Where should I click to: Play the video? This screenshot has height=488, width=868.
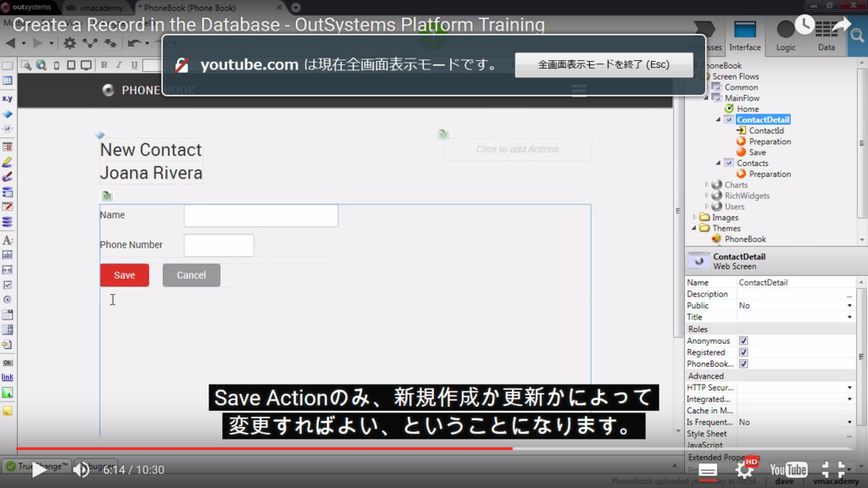[x=39, y=469]
